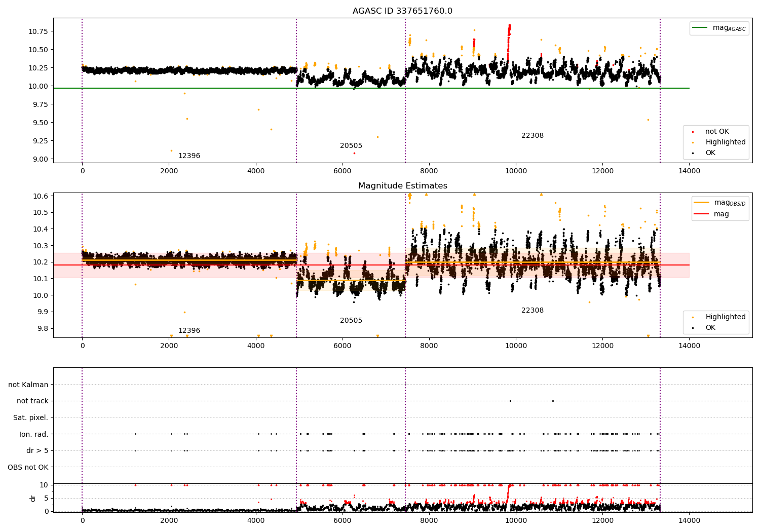Click the orange mag OBSID line segment for 20505

[x=351, y=280]
